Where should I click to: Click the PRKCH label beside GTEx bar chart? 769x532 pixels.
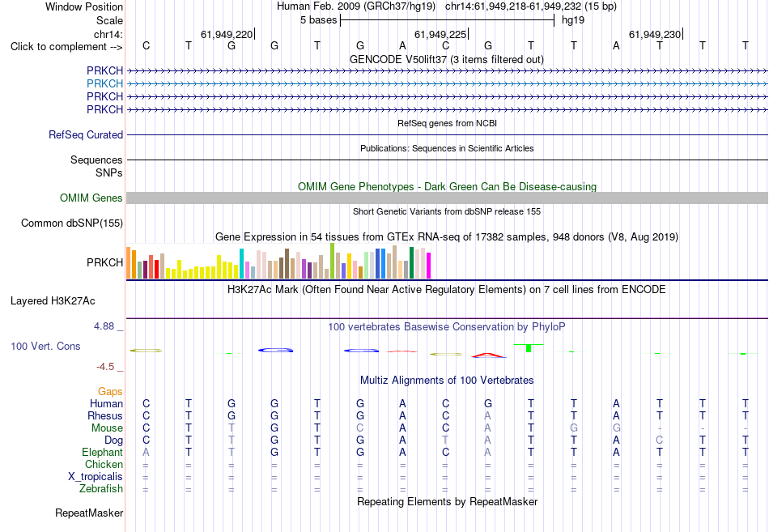pos(104,262)
